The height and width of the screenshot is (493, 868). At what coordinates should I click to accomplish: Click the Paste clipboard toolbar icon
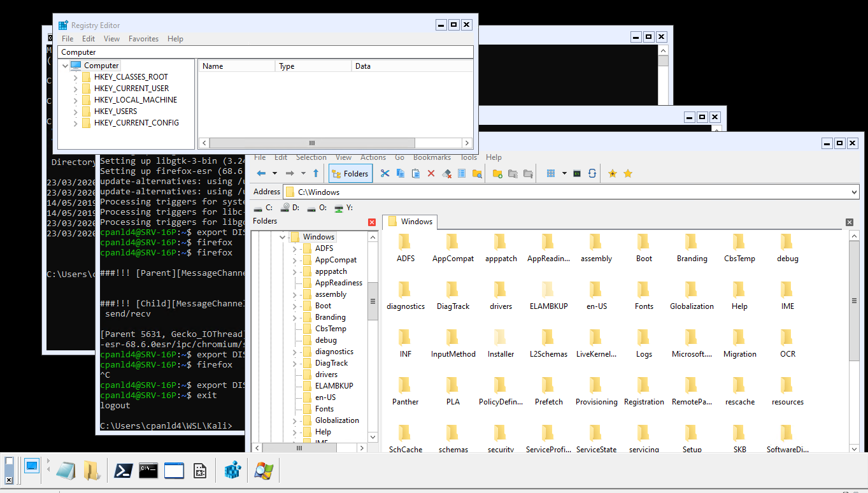[x=416, y=173]
